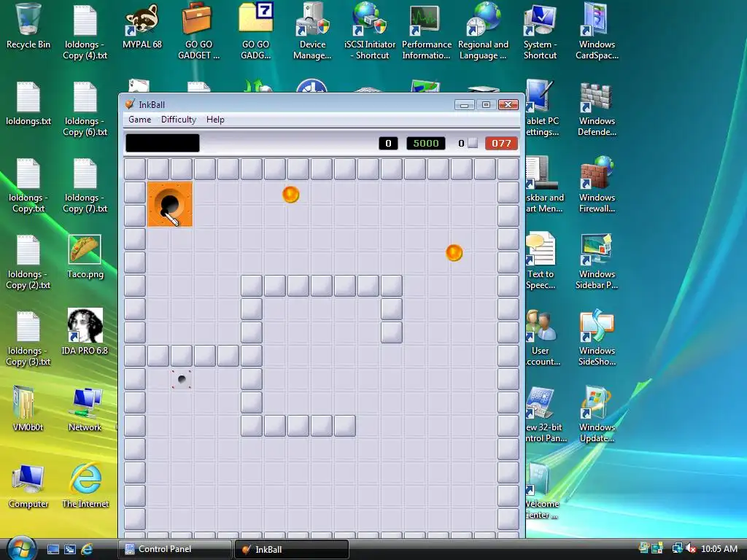Open the User Accounts shortcut
Screen dimensions: 747x560
point(542,338)
